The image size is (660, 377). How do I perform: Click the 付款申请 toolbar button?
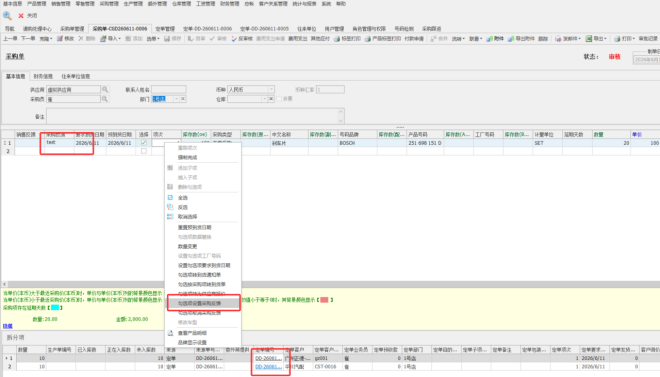[x=414, y=39]
